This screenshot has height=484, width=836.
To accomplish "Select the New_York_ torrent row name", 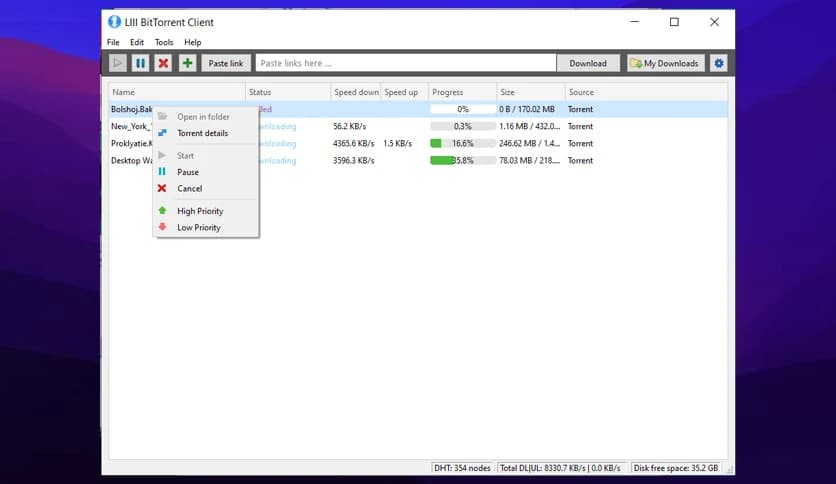I will [131, 126].
